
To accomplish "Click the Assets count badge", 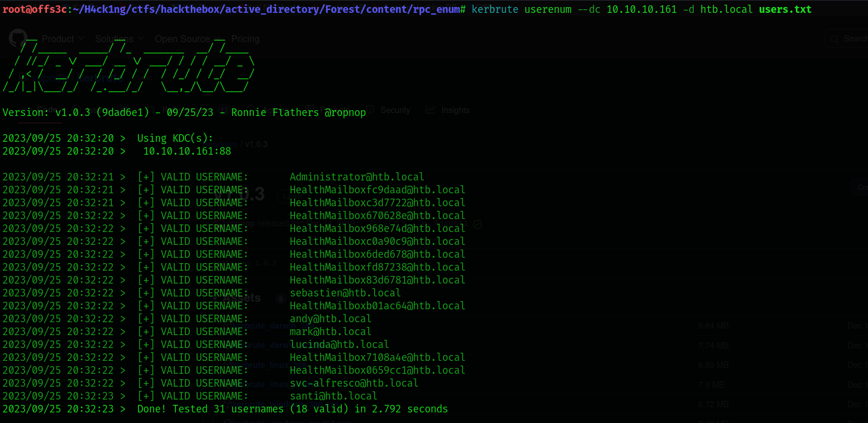I will coord(280,299).
